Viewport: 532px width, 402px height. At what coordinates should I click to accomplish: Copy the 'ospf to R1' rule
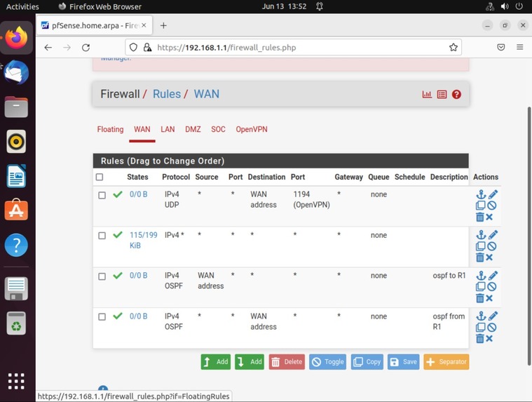point(480,286)
